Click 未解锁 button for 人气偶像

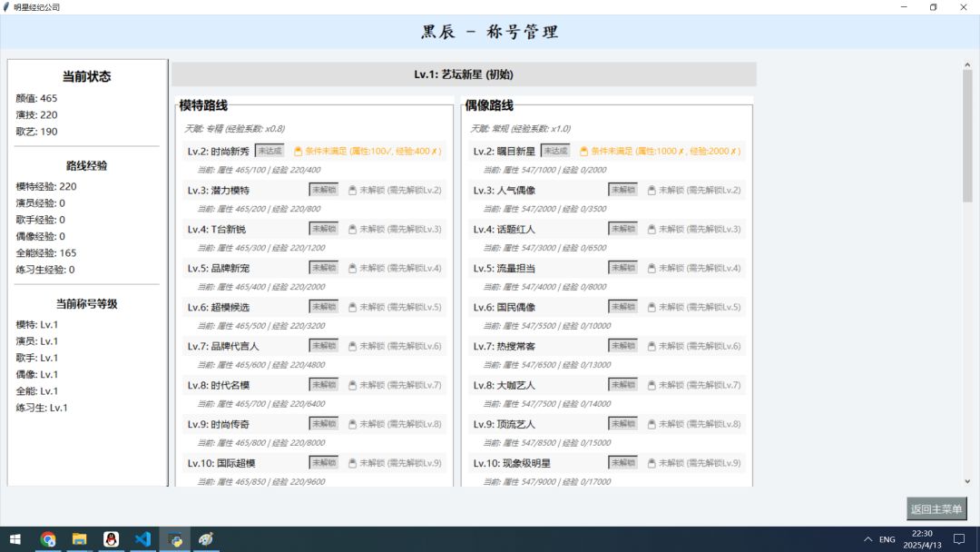pos(623,190)
